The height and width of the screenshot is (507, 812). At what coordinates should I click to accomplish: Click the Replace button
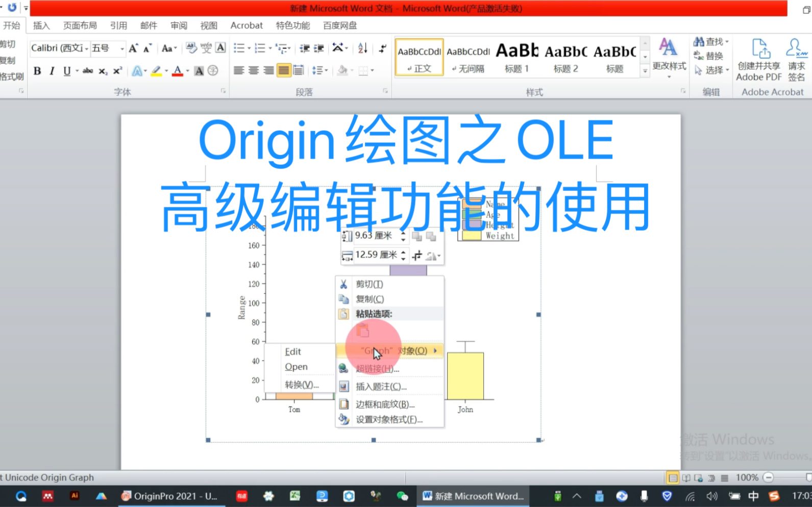[708, 56]
